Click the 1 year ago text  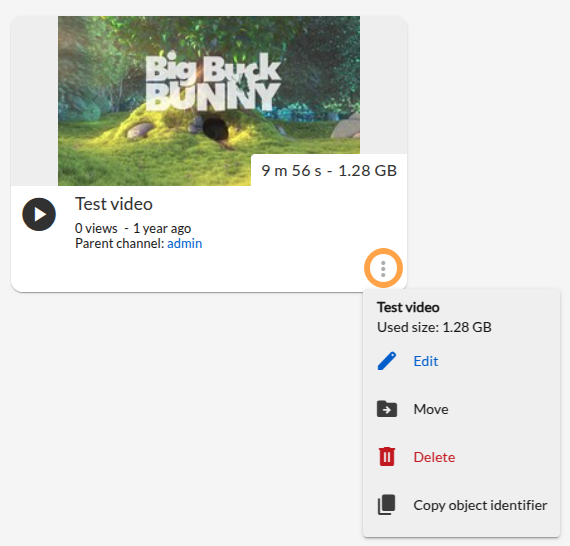click(162, 229)
